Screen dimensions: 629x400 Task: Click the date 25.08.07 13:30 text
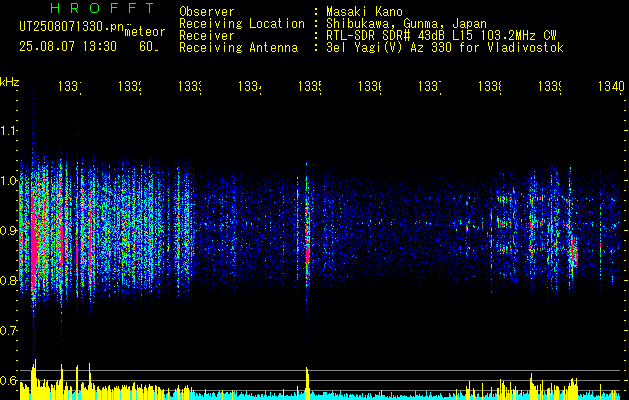point(68,47)
